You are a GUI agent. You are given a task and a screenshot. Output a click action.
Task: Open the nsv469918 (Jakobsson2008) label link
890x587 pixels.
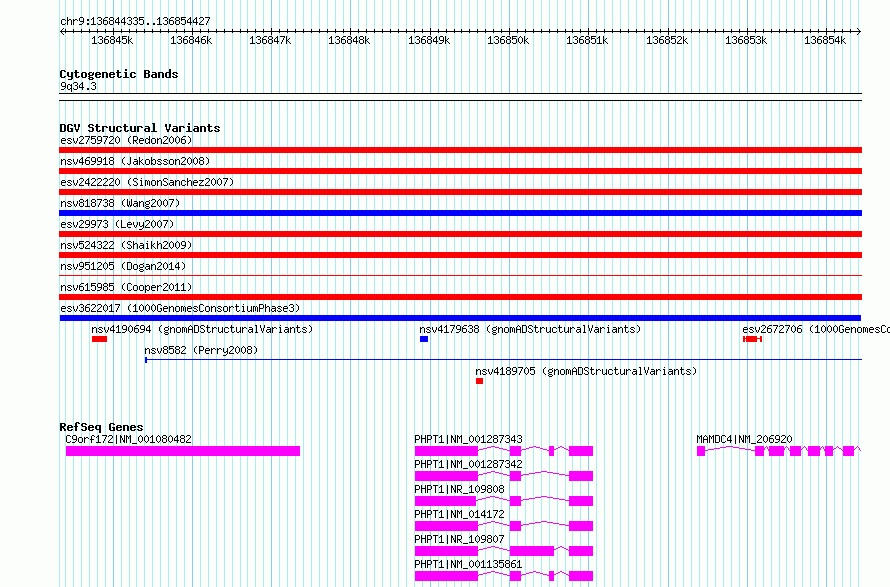135,161
